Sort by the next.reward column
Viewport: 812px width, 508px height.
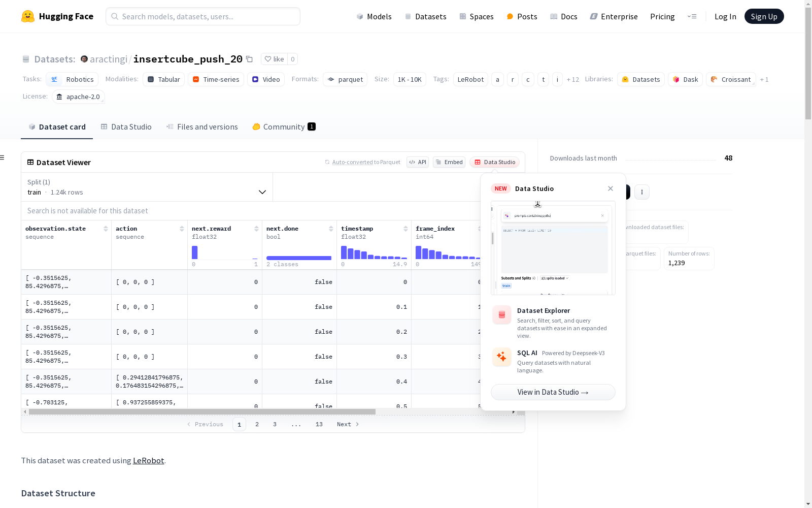[x=256, y=229]
